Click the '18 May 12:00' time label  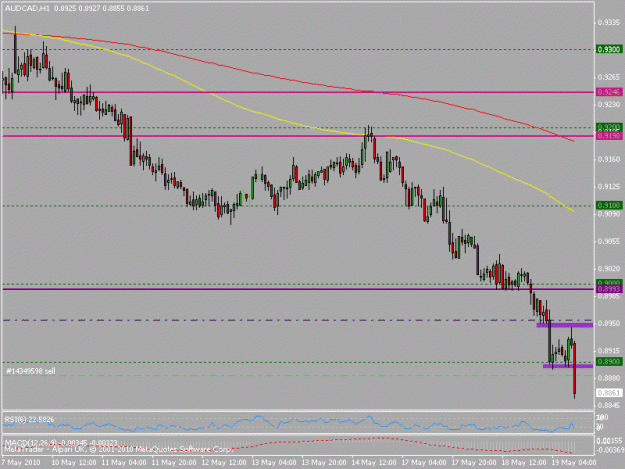[x=524, y=462]
